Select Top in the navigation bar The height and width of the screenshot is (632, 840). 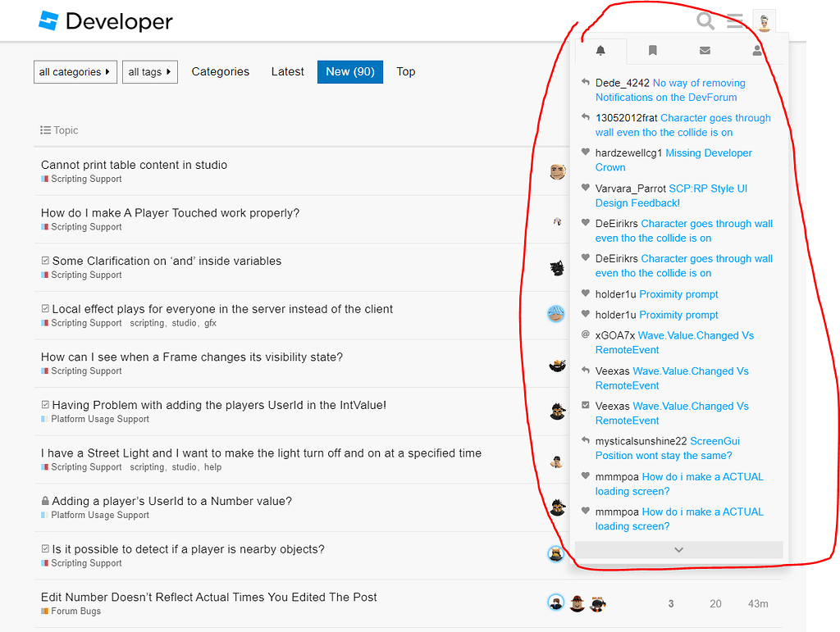coord(405,71)
